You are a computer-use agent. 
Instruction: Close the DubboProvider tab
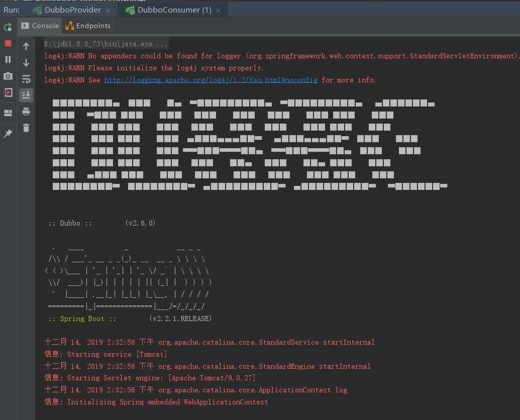108,11
